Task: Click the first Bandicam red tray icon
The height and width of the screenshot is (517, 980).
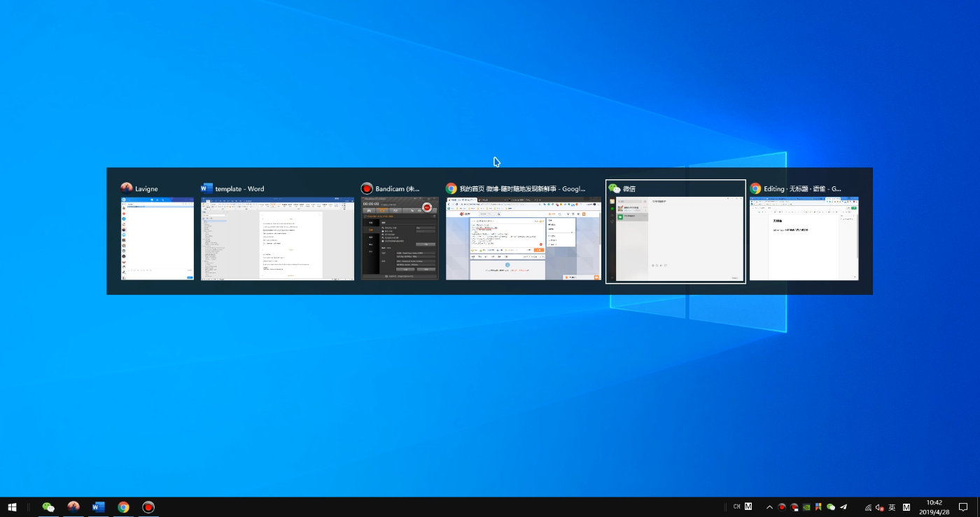Action: 782,506
